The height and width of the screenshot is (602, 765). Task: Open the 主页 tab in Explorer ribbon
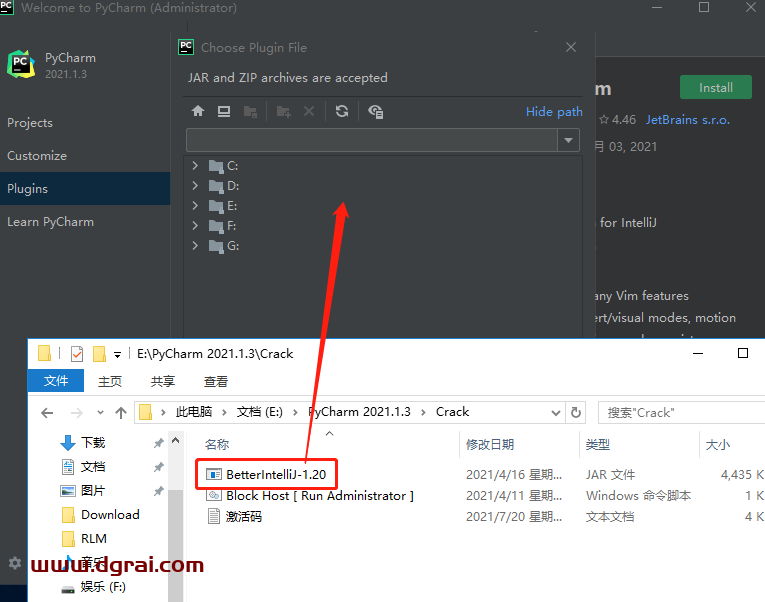[x=110, y=381]
